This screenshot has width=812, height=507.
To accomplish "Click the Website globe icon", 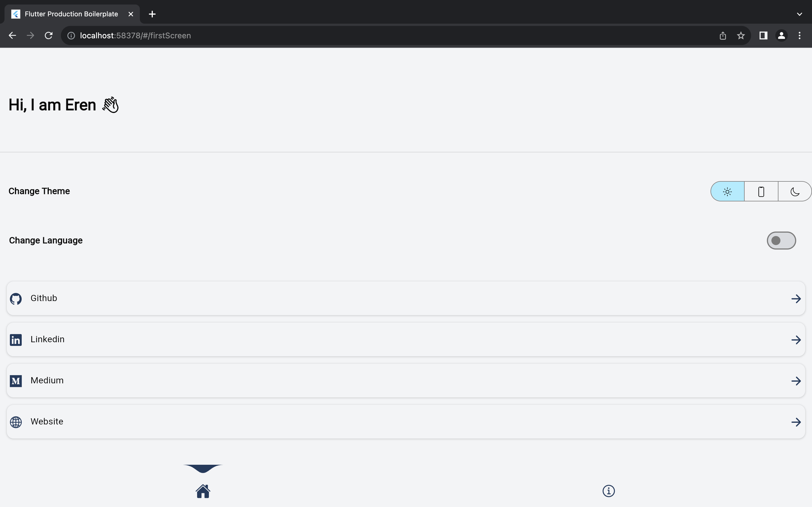I will click(16, 422).
